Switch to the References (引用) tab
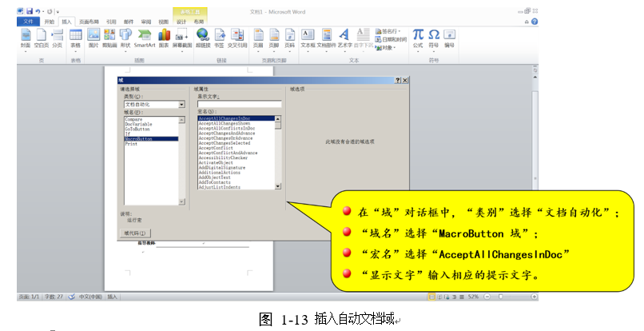This screenshot has height=331, width=644. [x=111, y=22]
